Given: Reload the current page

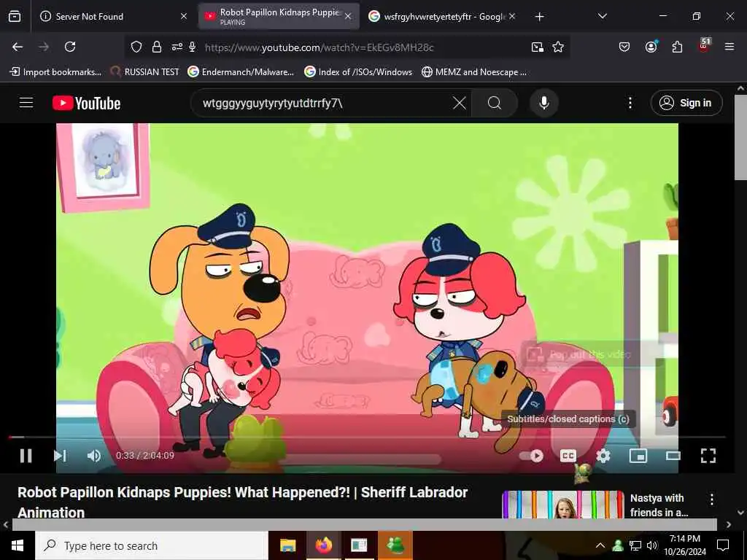Looking at the screenshot, I should point(70,47).
